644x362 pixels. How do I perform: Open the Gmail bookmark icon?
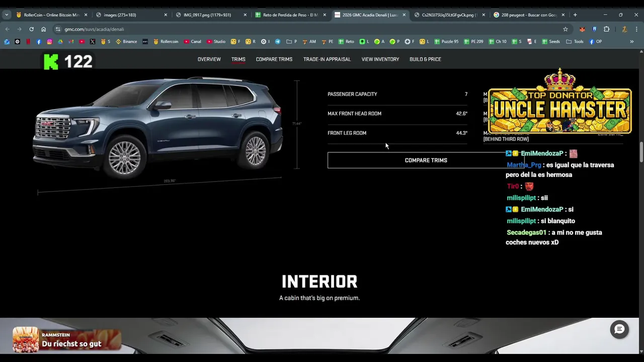(71, 42)
